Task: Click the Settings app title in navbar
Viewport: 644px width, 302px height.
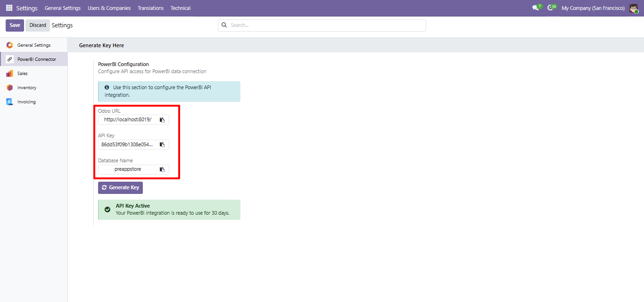Action: [27, 8]
